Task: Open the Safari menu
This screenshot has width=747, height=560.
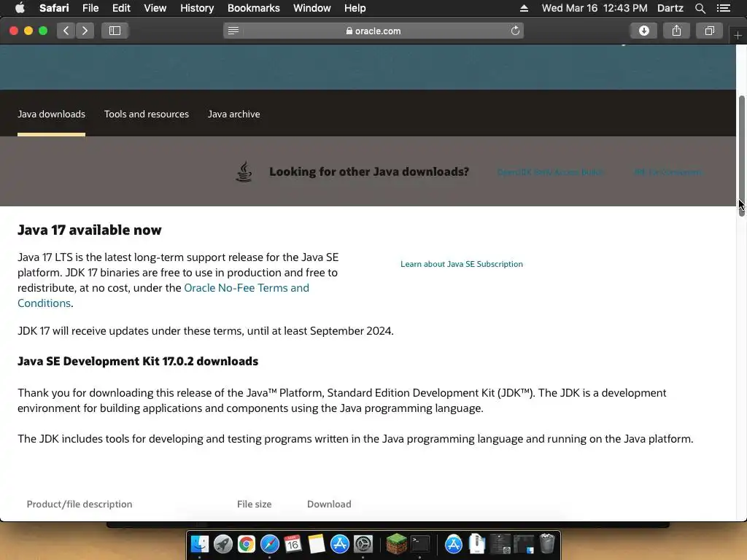Action: coord(54,8)
